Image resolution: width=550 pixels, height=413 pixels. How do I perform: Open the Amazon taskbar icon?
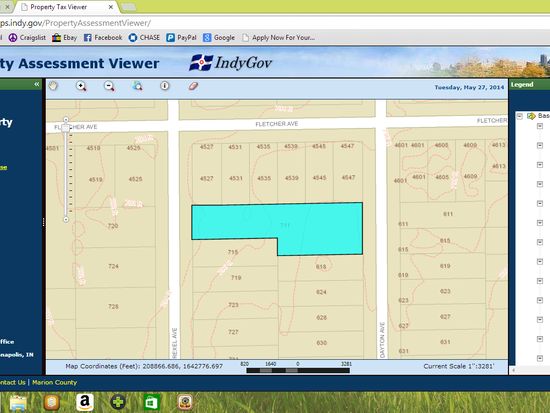click(x=85, y=402)
